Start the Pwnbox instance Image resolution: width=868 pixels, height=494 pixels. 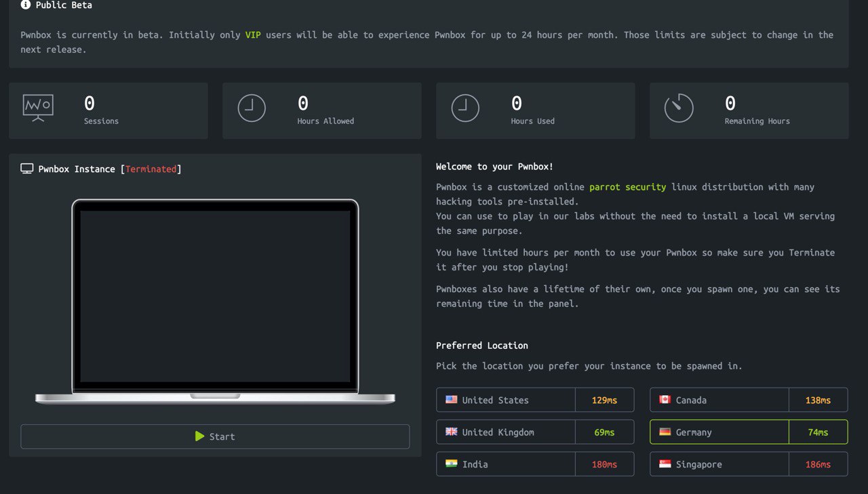[215, 436]
